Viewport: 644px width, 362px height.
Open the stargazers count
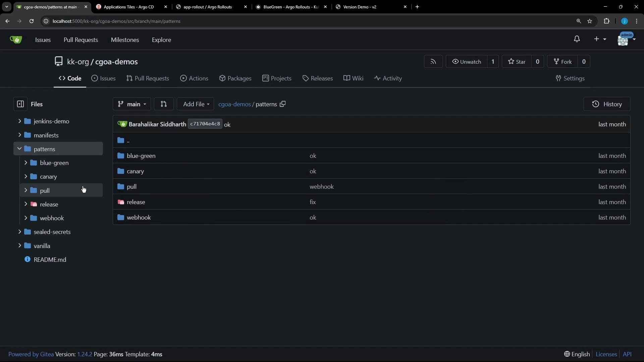(537, 62)
